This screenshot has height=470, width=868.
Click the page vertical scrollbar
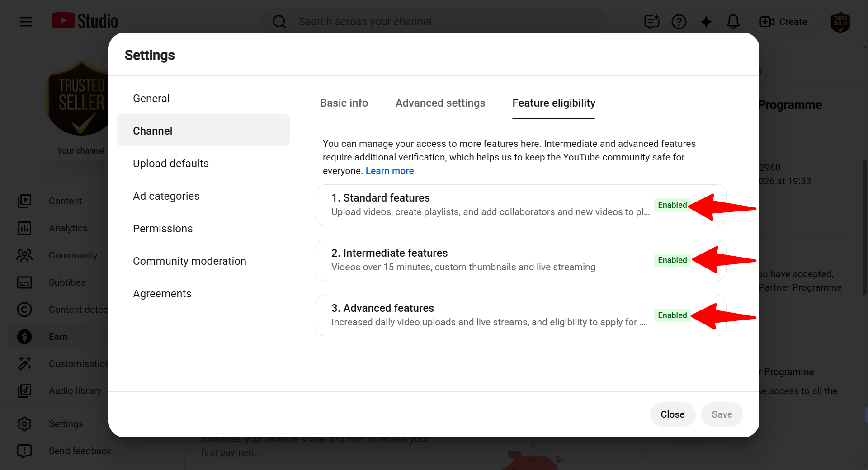coord(864,227)
